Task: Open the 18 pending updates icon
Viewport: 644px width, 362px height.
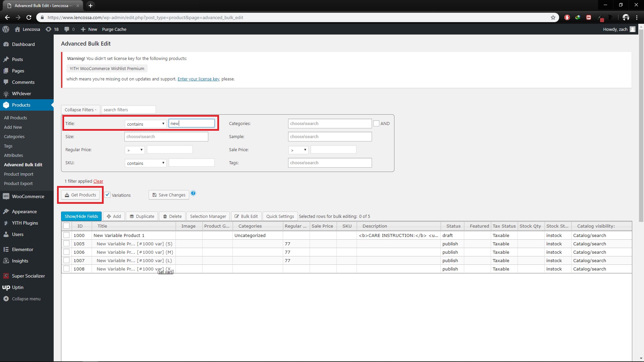Action: [x=49, y=29]
